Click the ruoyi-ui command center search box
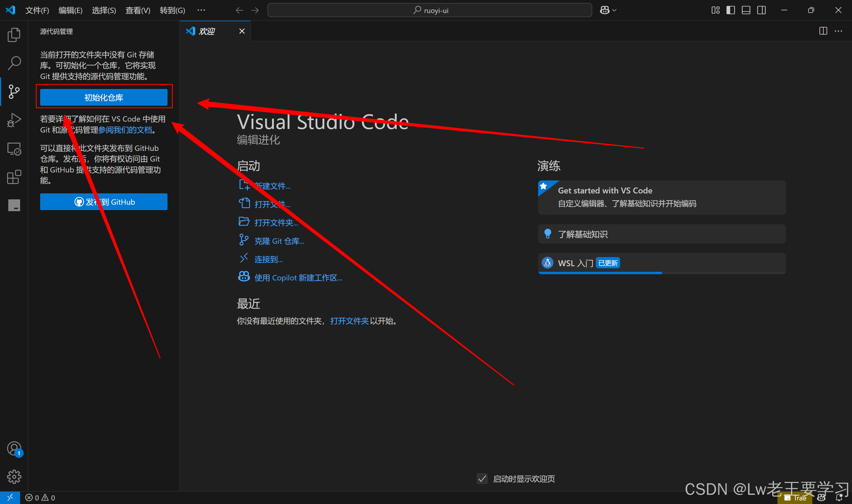Screen dimensions: 852x504 [x=430, y=10]
